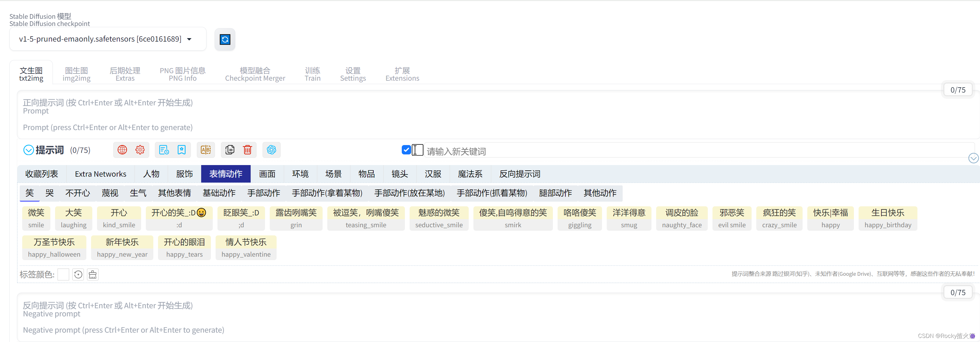Click the text cursor icon beside keyword input
The image size is (980, 342).
click(417, 150)
